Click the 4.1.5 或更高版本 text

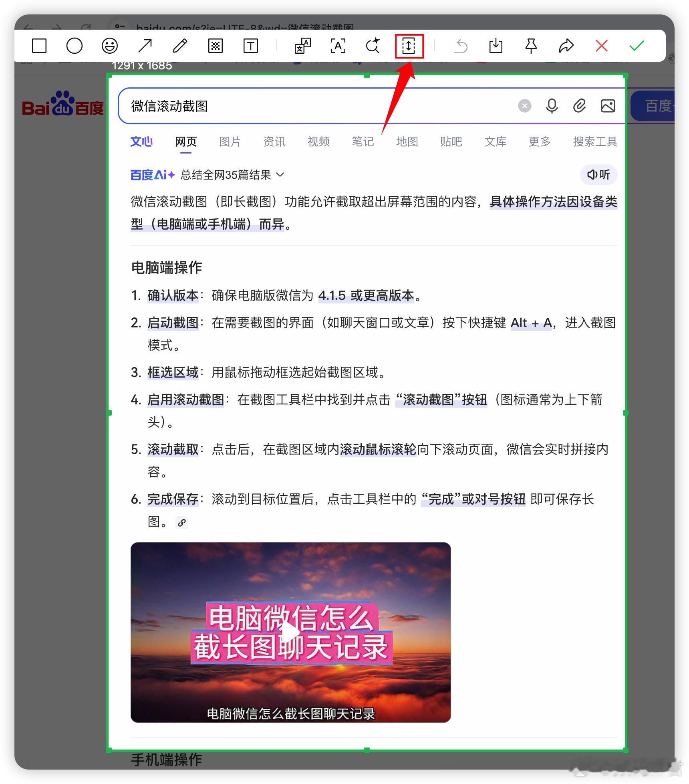(x=366, y=295)
